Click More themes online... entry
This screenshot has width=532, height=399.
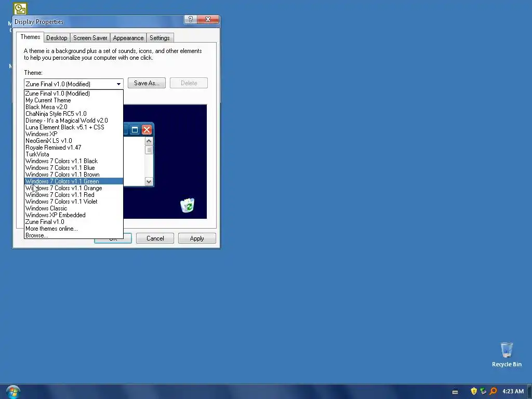[x=74, y=229]
